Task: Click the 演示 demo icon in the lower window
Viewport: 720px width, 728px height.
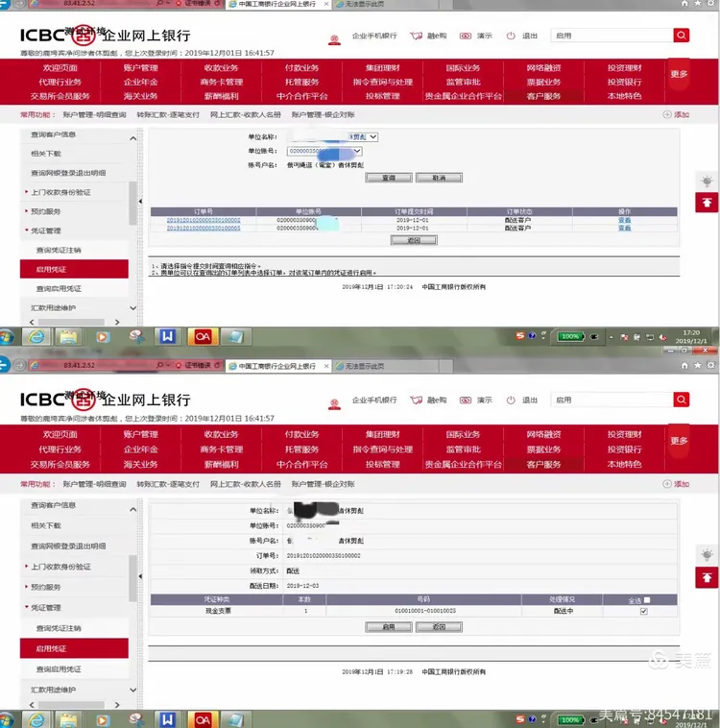Action: 466,400
